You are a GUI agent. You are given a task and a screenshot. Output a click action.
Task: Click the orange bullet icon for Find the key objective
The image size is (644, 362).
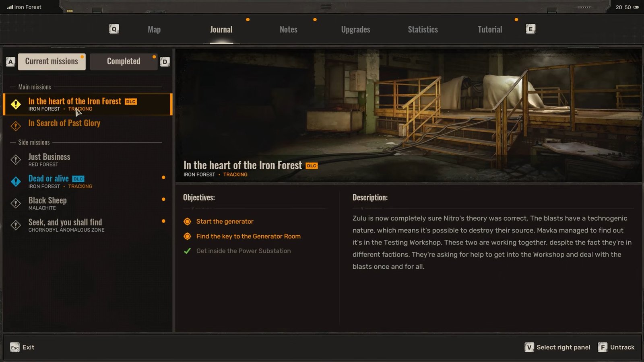pyautogui.click(x=187, y=236)
